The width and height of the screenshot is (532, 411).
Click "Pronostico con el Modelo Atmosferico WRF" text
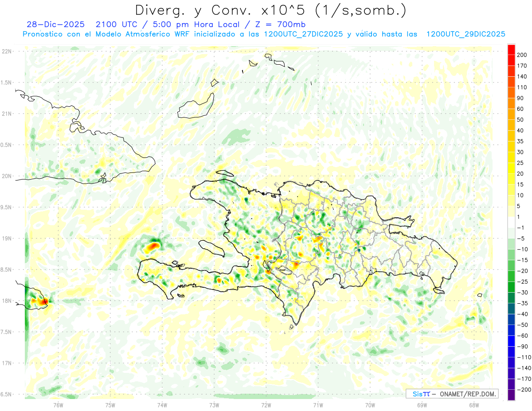(x=107, y=34)
